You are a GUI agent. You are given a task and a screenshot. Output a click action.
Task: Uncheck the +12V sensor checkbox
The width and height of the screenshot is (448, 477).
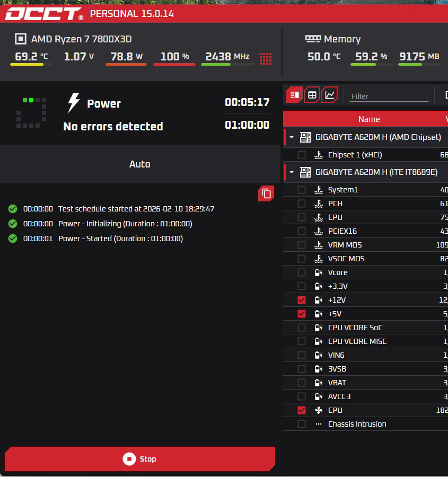(x=302, y=300)
